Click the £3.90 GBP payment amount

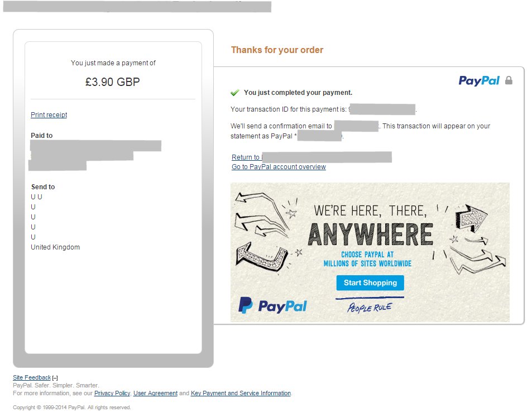113,82
